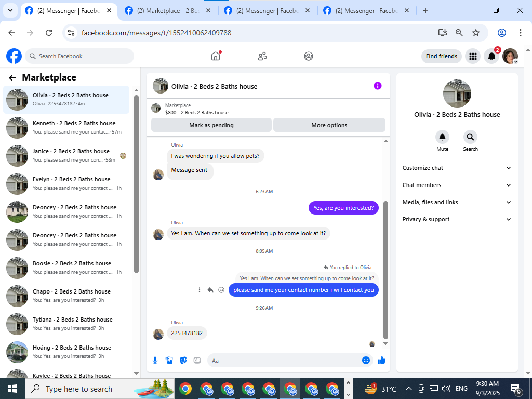Open volume control in system tray
This screenshot has width=532, height=399.
tap(446, 389)
